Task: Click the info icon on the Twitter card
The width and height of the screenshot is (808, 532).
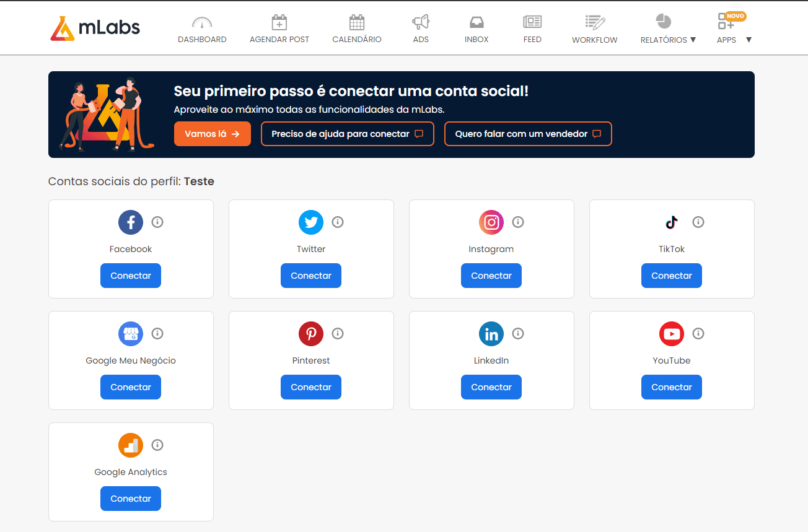Action: pyautogui.click(x=338, y=222)
